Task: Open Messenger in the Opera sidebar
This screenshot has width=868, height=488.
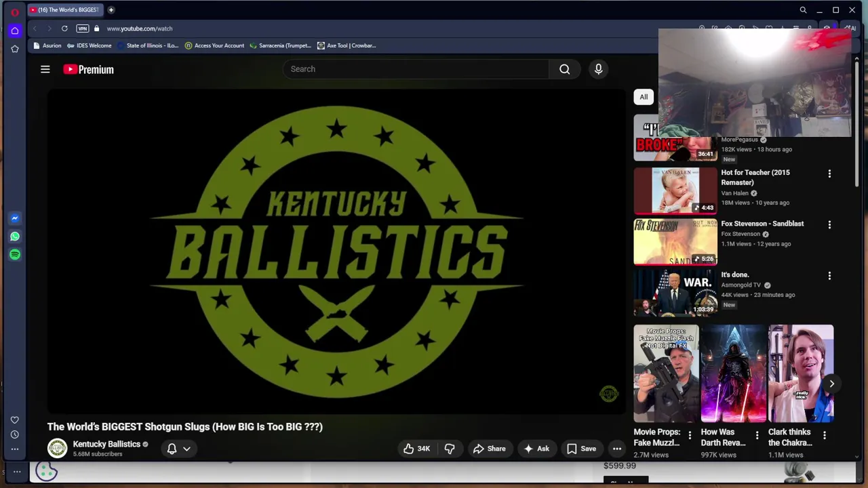Action: point(15,218)
